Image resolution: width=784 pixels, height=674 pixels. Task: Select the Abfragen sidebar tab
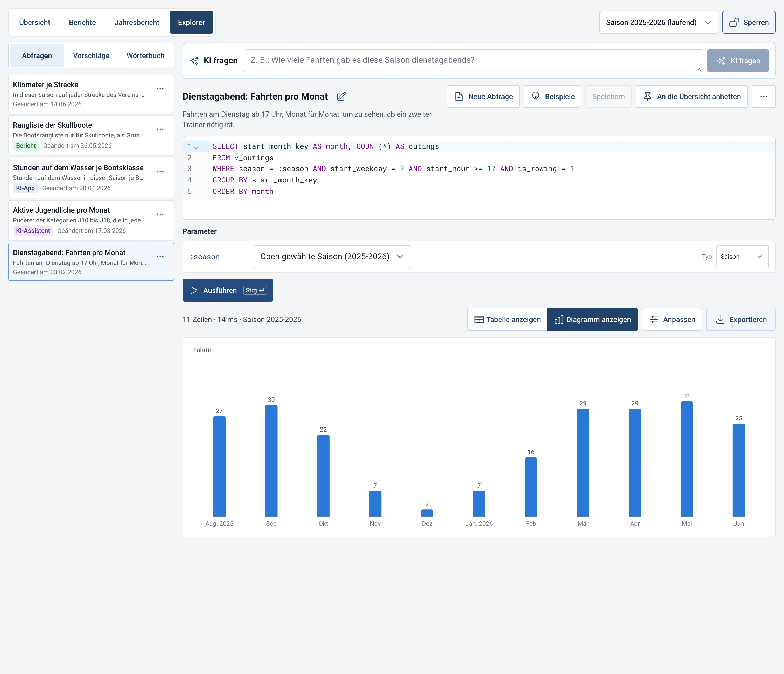point(37,56)
